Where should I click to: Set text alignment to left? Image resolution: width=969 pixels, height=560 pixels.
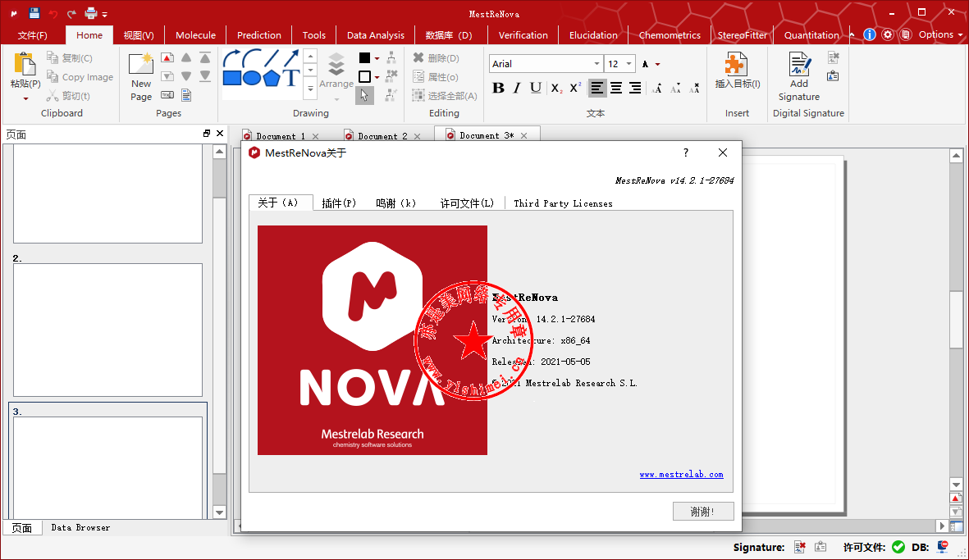click(597, 89)
